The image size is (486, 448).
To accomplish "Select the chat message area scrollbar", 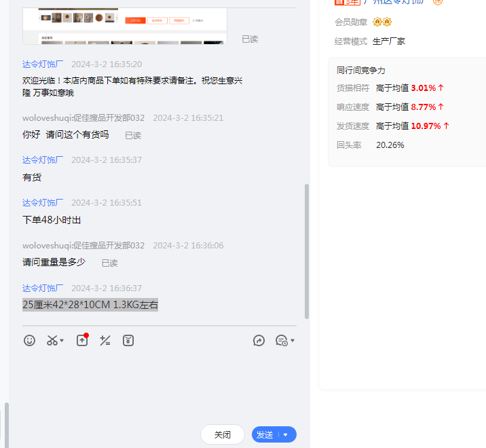I will (x=307, y=251).
